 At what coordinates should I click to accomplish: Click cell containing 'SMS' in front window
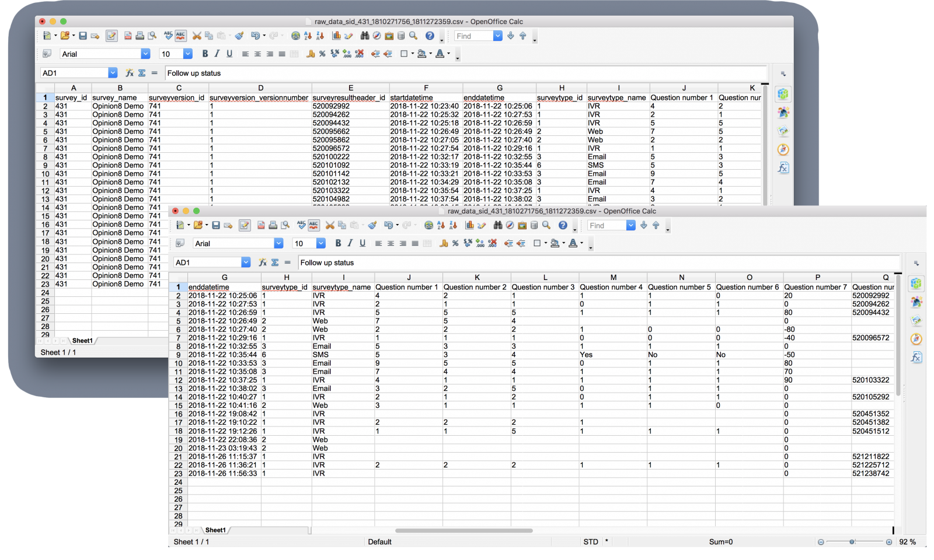tap(343, 355)
